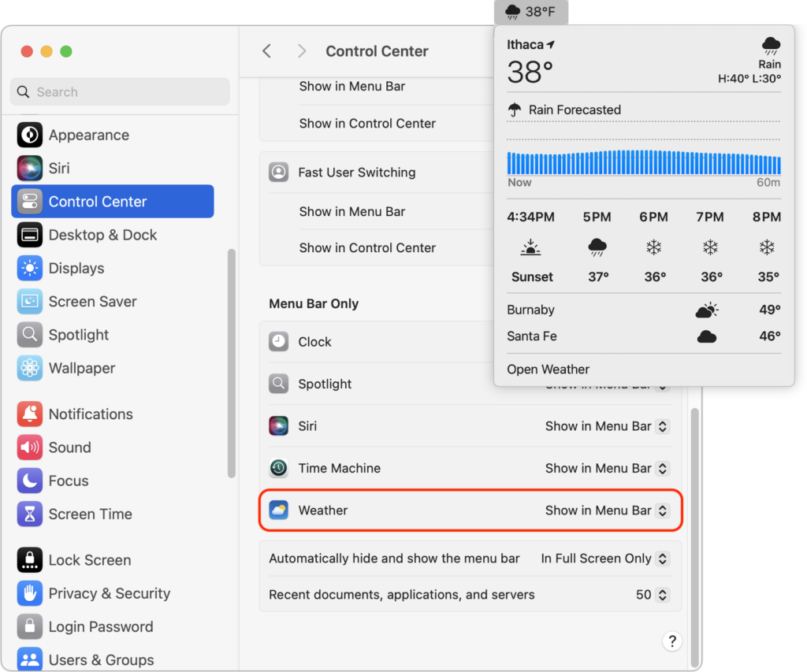This screenshot has width=807, height=672.
Task: Change Automatically hide menu bar option
Action: coord(604,559)
